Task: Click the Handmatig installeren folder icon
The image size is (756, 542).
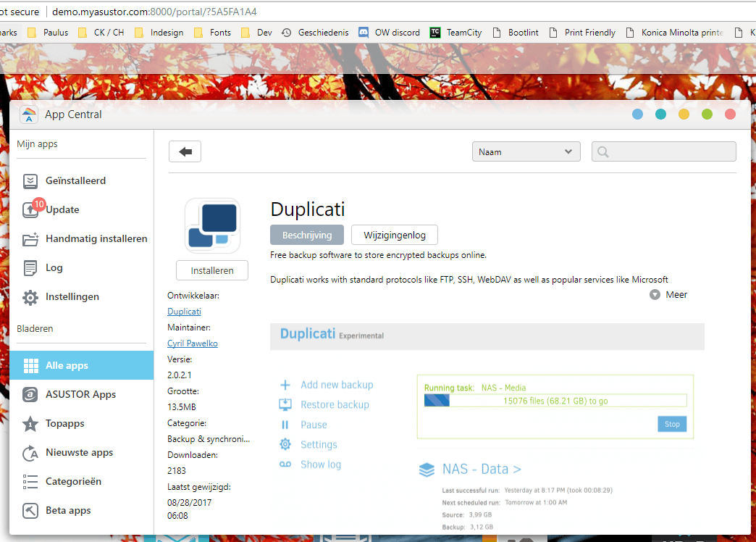Action: click(x=30, y=239)
